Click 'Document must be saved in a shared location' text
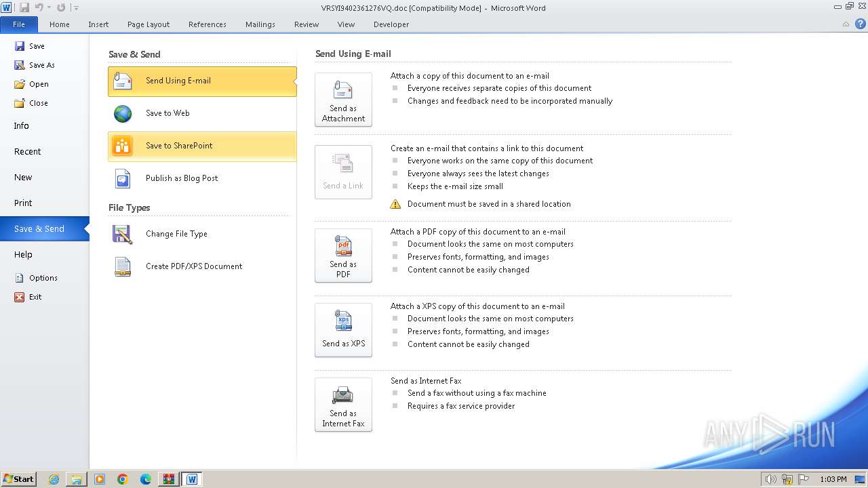 (489, 204)
